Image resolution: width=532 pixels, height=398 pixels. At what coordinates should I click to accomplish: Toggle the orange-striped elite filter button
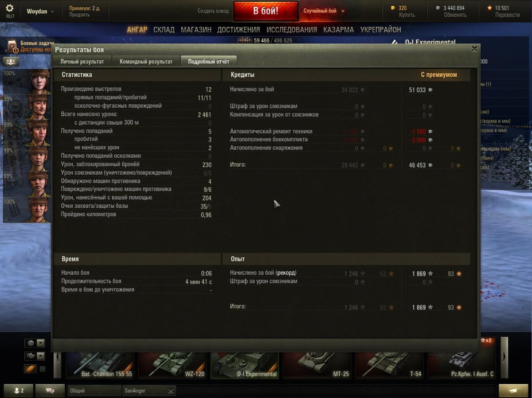[x=30, y=369]
